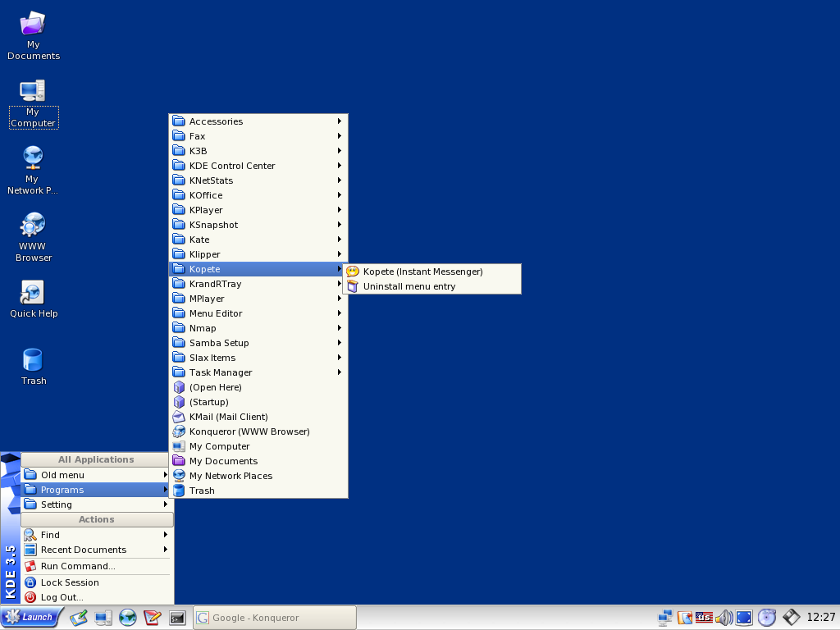Viewport: 840px width, 630px height.
Task: Expand the KSnapshot submenu
Action: coord(258,225)
